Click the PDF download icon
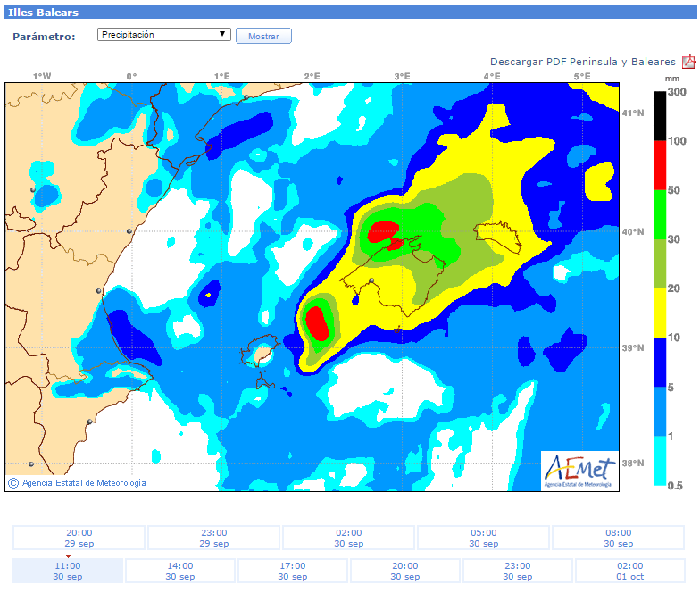Image resolution: width=700 pixels, height=593 pixels. 688,62
